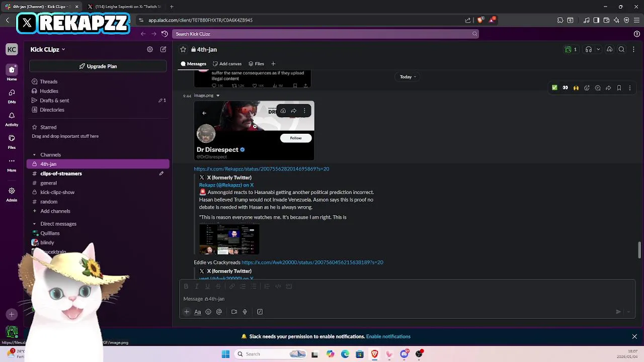Image resolution: width=644 pixels, height=362 pixels.
Task: Save message for later bookmark icon
Action: tap(619, 88)
